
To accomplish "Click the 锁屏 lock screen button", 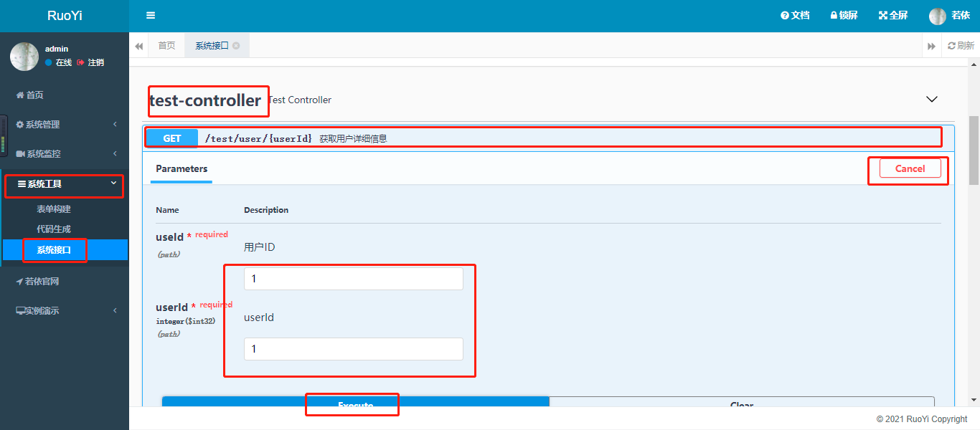I will pos(844,15).
